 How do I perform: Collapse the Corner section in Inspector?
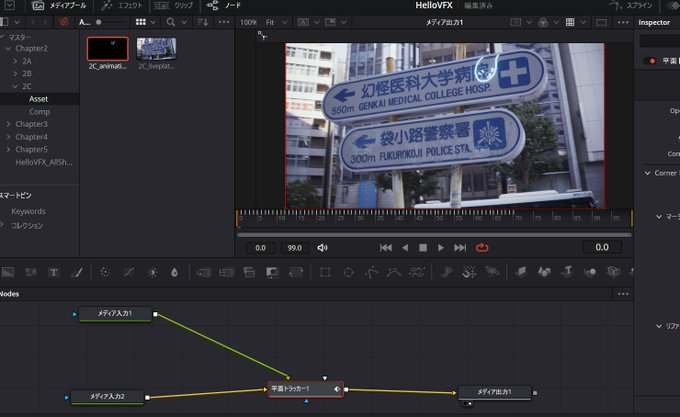tap(647, 173)
